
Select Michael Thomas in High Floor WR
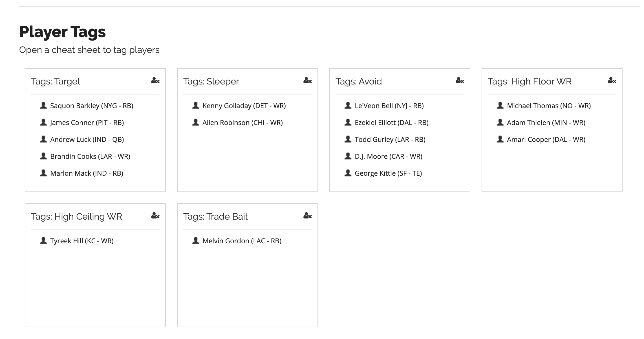tap(549, 106)
